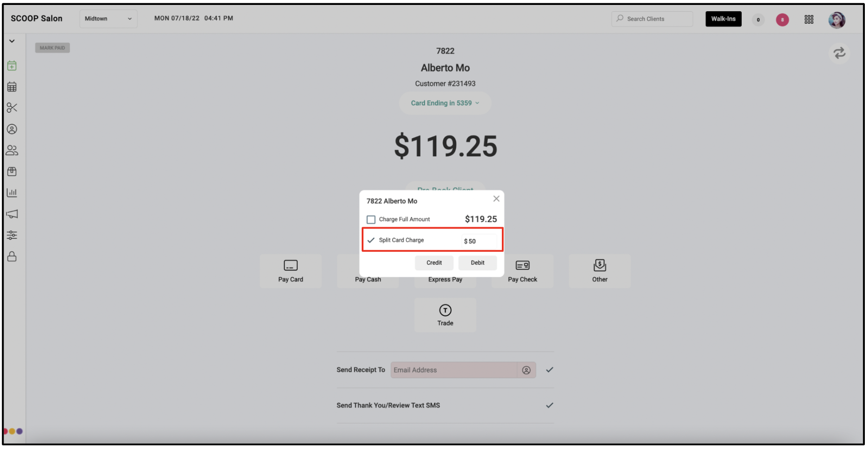Open the new appointment sidebar icon
Image resolution: width=868 pixels, height=449 pixels.
tap(12, 66)
